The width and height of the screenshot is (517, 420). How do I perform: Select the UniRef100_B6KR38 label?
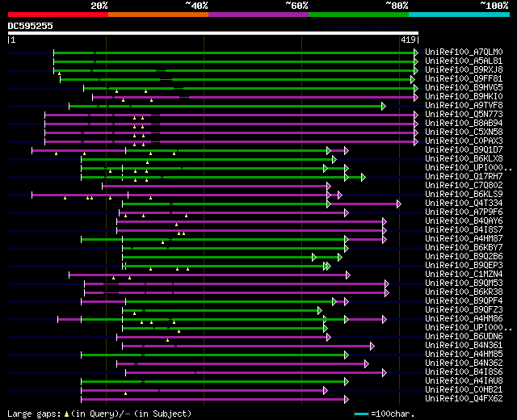pos(464,292)
